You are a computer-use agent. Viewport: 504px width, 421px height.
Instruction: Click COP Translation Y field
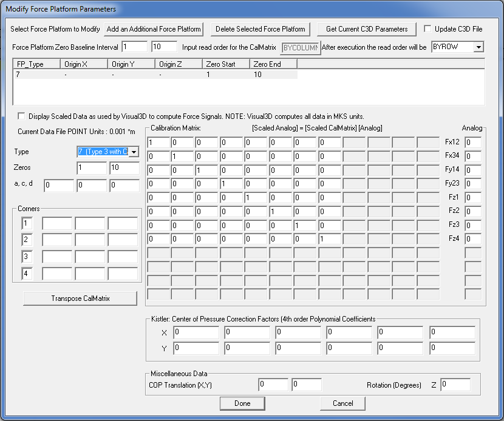click(x=307, y=385)
